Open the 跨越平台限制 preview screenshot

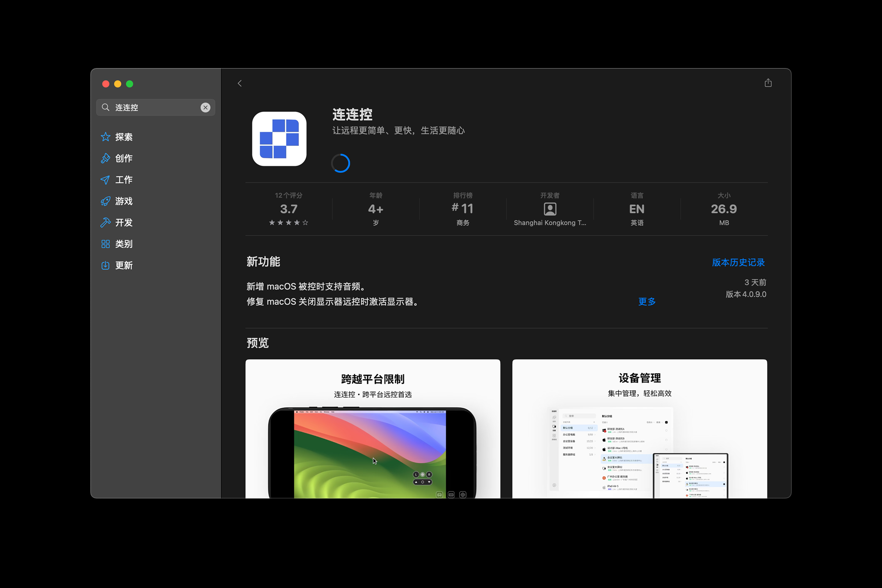coord(373,429)
